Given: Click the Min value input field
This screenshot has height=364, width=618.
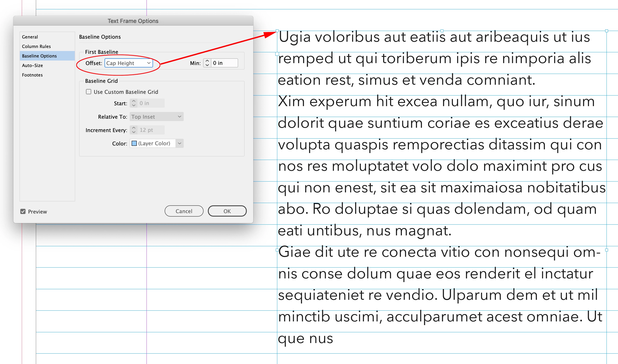Looking at the screenshot, I should tap(224, 63).
